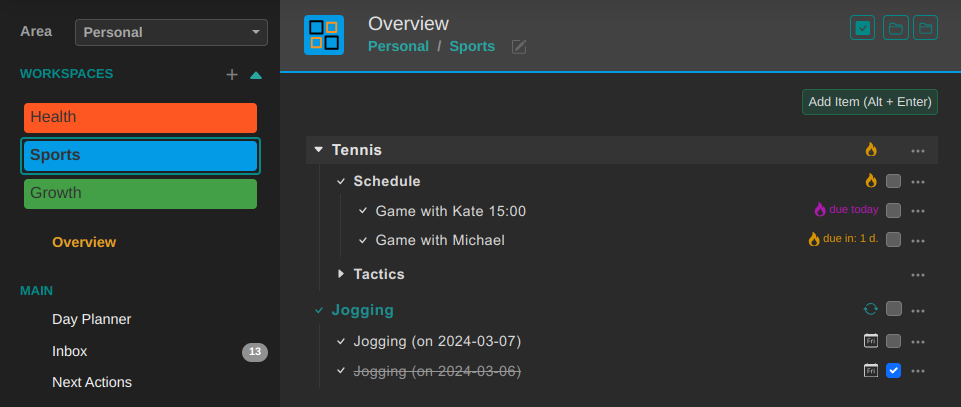961x407 pixels.
Task: Select the Schedule row text
Action: (x=387, y=181)
